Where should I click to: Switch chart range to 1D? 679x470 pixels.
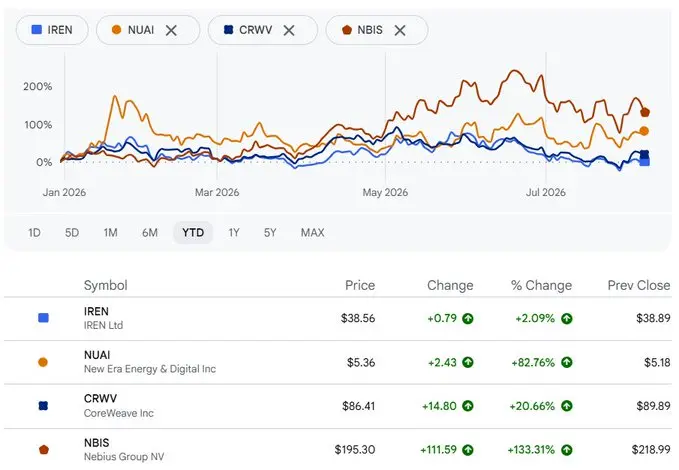tap(34, 233)
